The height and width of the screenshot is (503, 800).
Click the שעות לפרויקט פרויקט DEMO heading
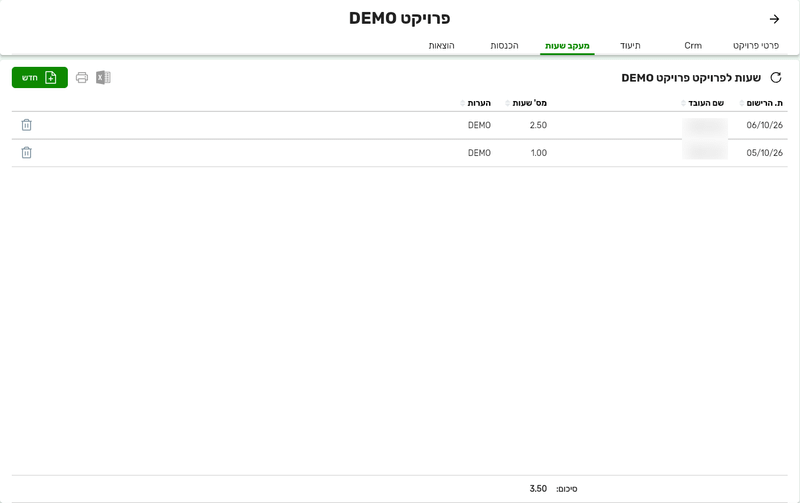pyautogui.click(x=691, y=78)
